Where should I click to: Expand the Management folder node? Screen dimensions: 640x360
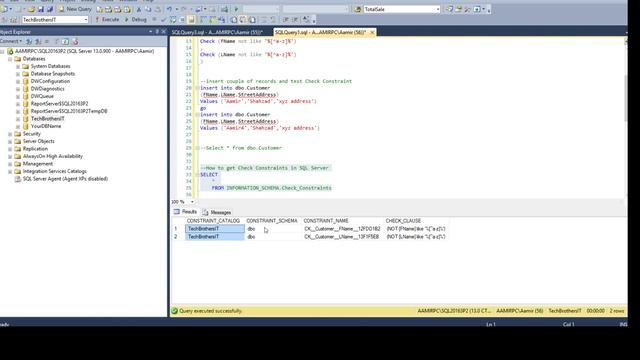(x=10, y=164)
